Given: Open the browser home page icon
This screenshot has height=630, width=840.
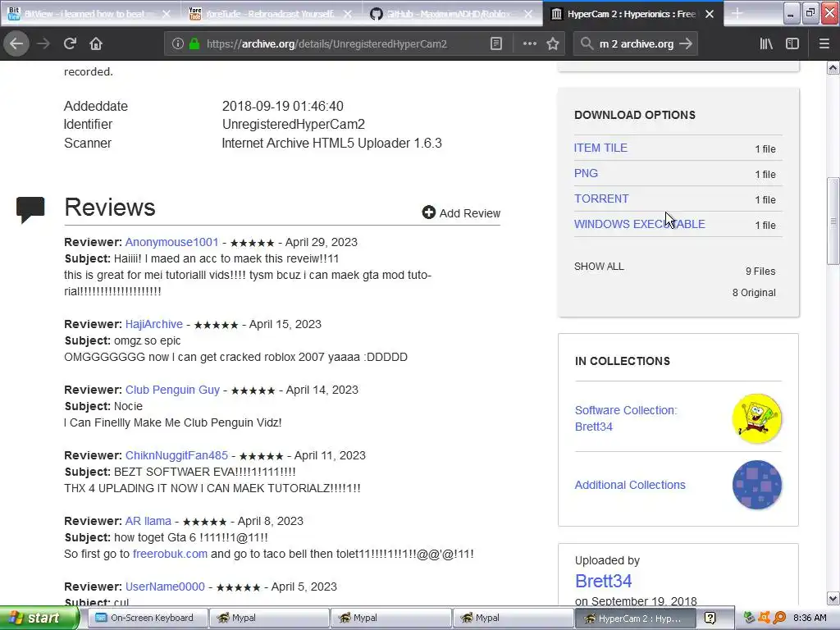Looking at the screenshot, I should 96,44.
